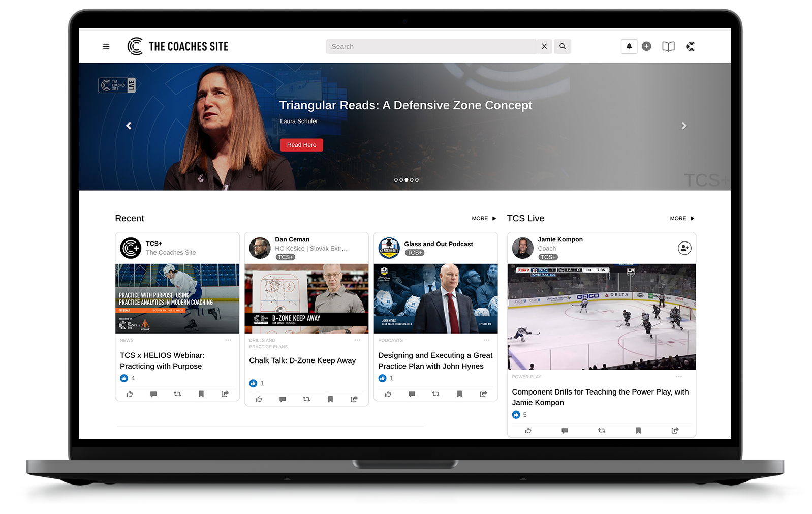Open Chalk Talk: D-Zone Keep Away title
This screenshot has height=514, width=812.
tap(302, 360)
